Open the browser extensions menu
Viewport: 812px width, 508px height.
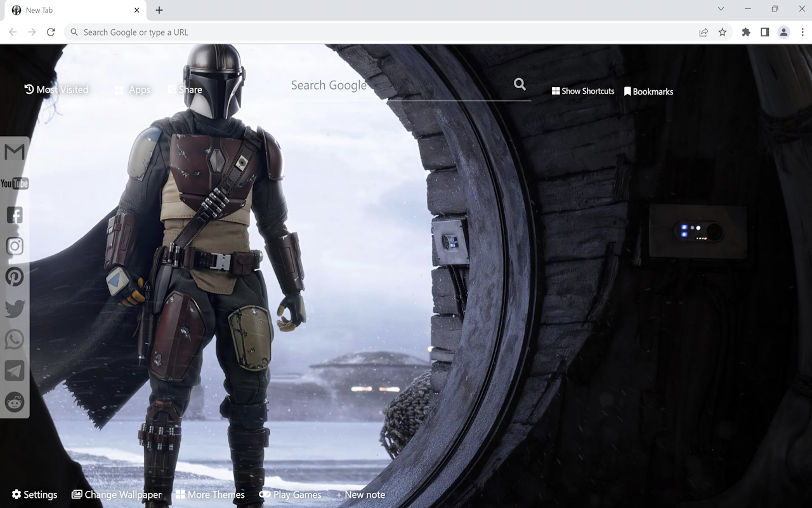746,32
